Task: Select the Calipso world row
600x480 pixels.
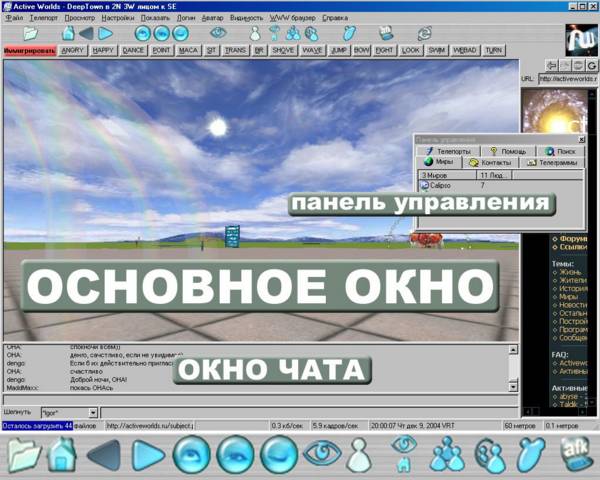Action: click(x=501, y=185)
